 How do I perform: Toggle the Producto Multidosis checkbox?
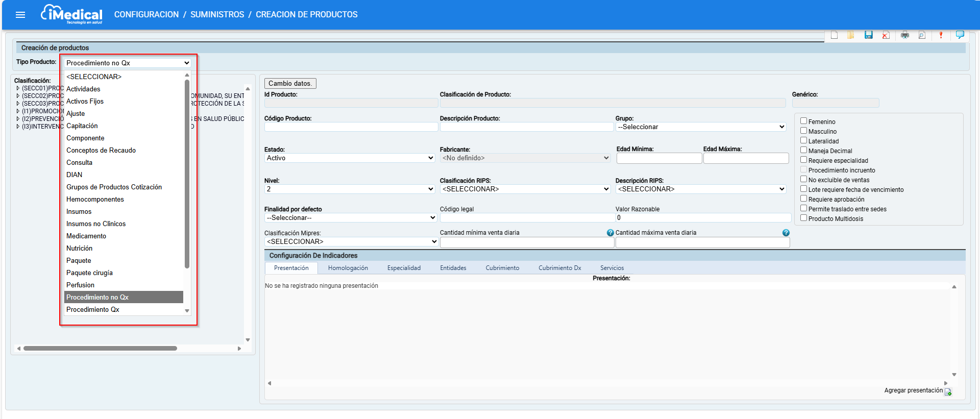click(x=803, y=218)
